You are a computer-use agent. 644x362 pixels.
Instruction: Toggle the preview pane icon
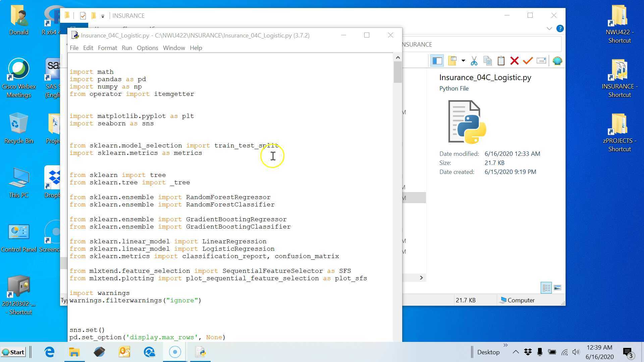(x=437, y=61)
